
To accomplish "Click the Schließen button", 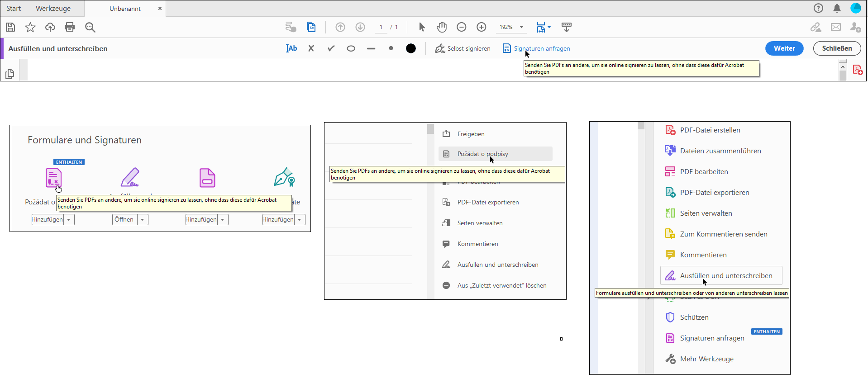I will tap(837, 48).
